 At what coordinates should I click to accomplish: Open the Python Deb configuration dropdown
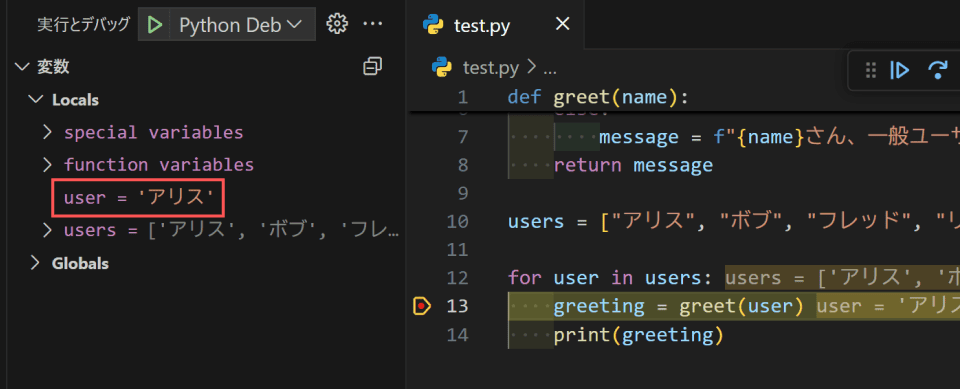click(x=239, y=25)
